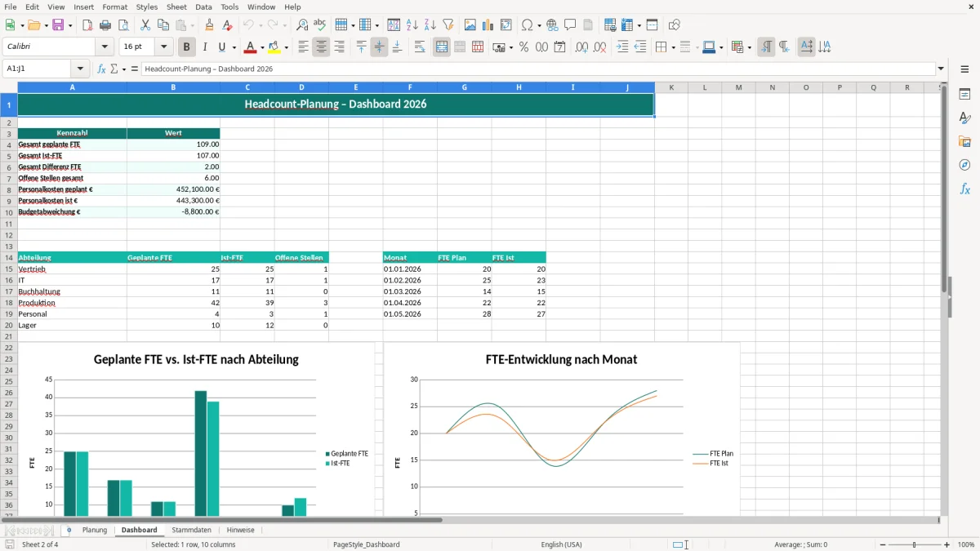Image resolution: width=980 pixels, height=551 pixels.
Task: Open the Font Size dropdown
Action: [164, 47]
